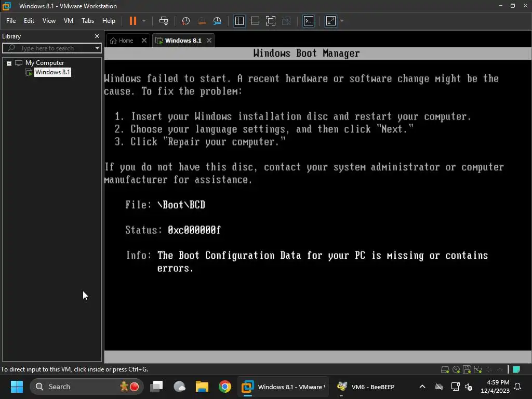Pause the virtual machine
532x399 pixels.
click(132, 21)
